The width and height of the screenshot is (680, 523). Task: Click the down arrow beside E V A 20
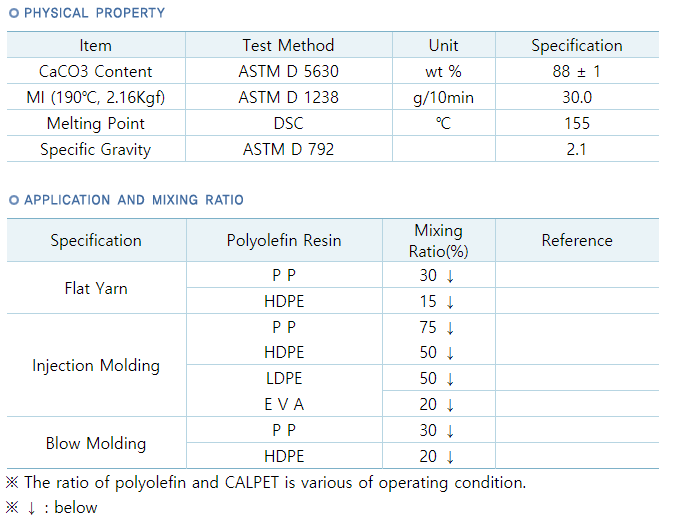pos(450,405)
